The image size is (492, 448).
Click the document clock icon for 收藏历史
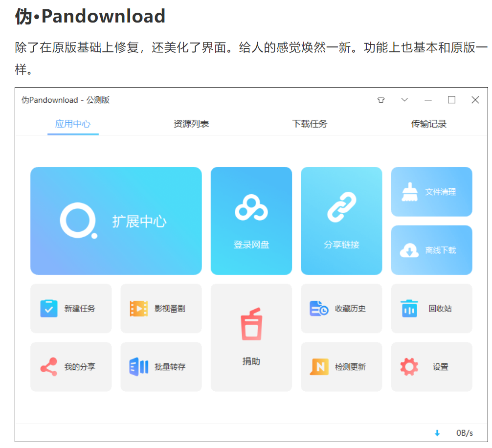click(319, 309)
